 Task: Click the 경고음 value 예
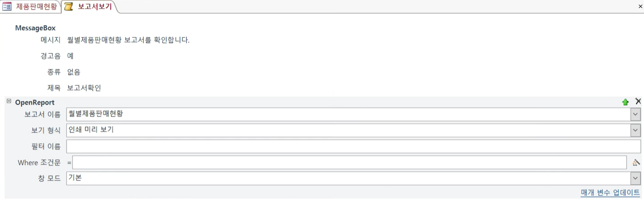click(x=70, y=56)
